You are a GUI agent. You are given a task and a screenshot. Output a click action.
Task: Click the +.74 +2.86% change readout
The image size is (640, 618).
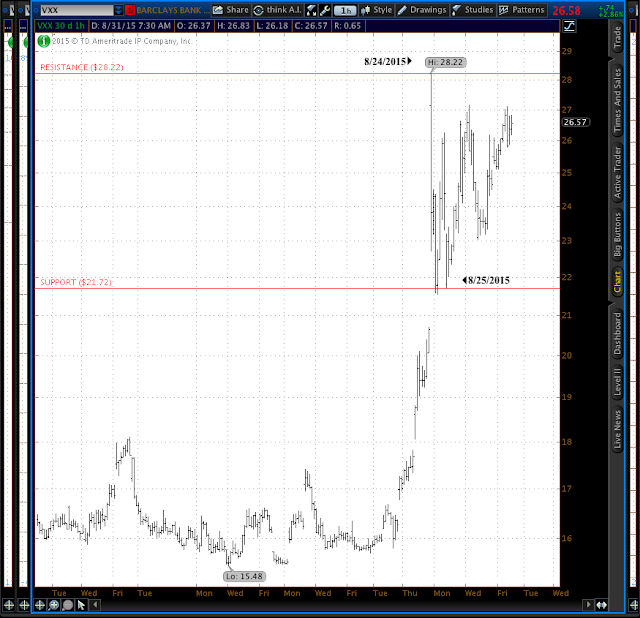(x=611, y=11)
